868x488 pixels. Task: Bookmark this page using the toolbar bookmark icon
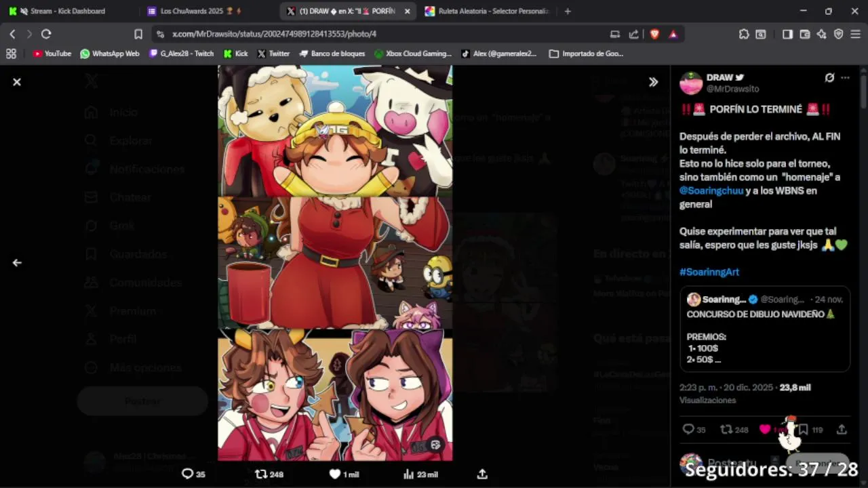tap(138, 34)
